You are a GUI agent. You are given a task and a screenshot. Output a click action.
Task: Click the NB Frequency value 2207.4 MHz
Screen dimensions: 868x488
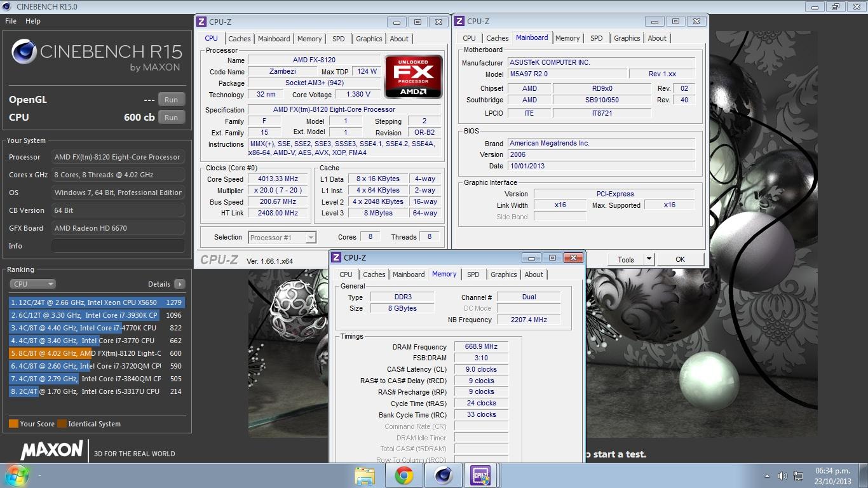click(529, 320)
